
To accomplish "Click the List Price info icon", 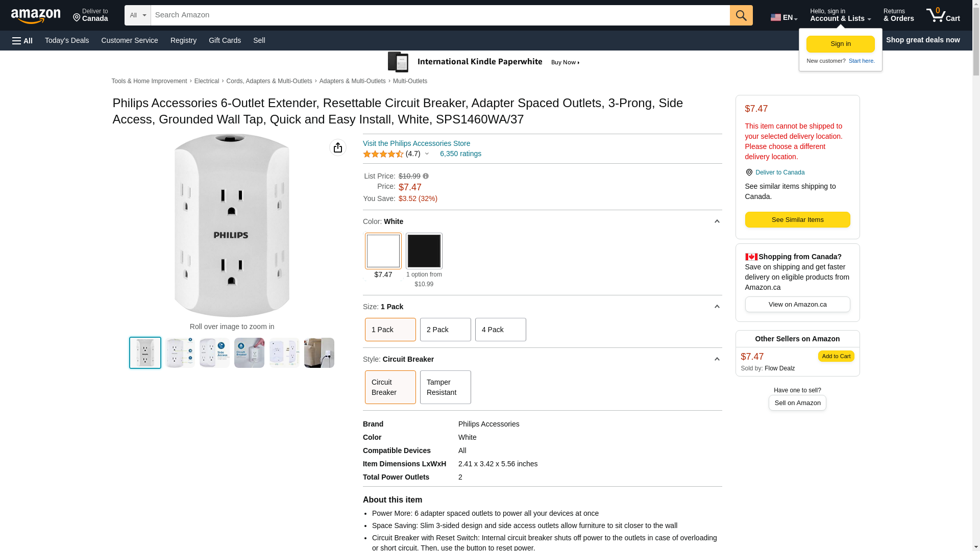I will click(x=426, y=176).
